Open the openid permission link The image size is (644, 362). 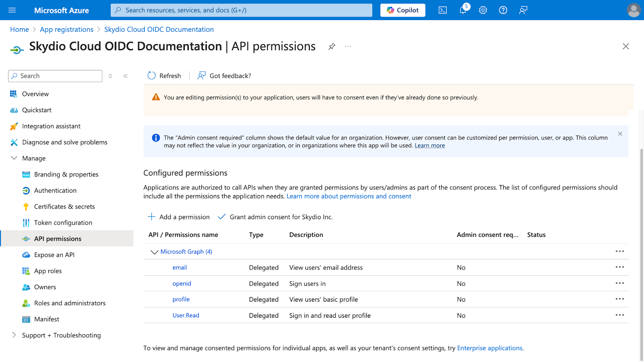182,284
